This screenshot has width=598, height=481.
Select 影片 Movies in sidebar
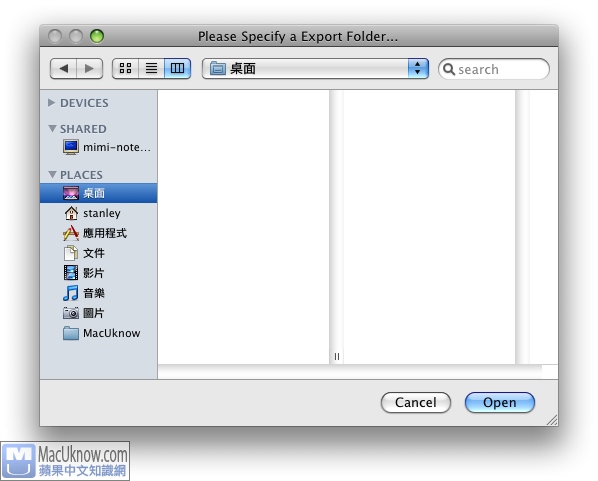[x=99, y=273]
